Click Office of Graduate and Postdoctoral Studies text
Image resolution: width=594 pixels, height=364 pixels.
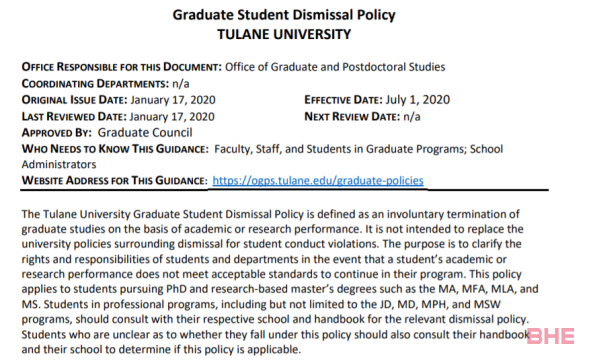coord(335,67)
